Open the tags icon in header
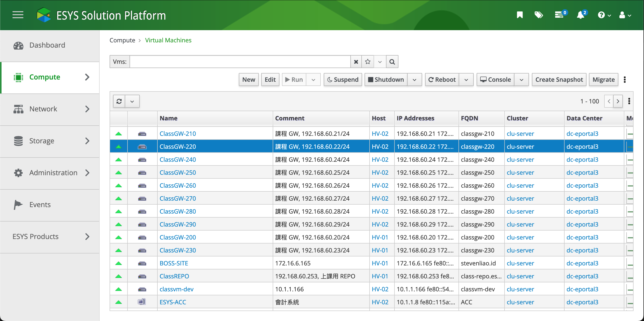Image resolution: width=644 pixels, height=321 pixels. 539,15
